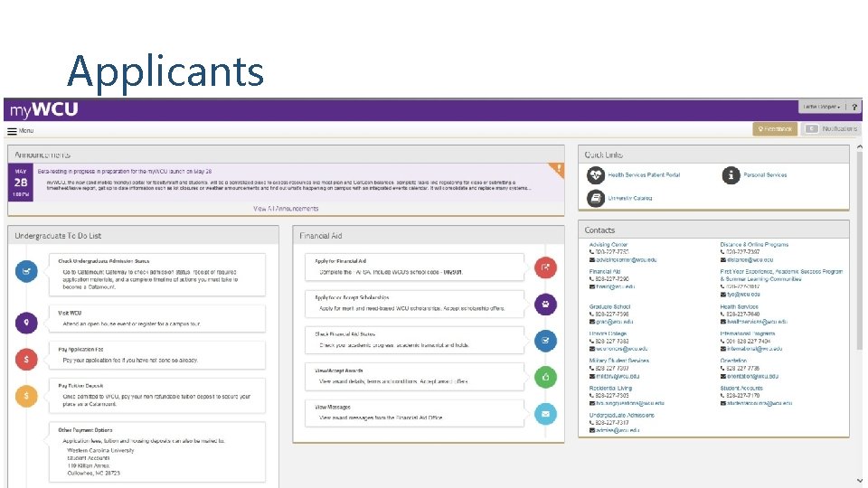Click red Apply for Financial Aid icon
The image size is (868, 488).
[545, 267]
